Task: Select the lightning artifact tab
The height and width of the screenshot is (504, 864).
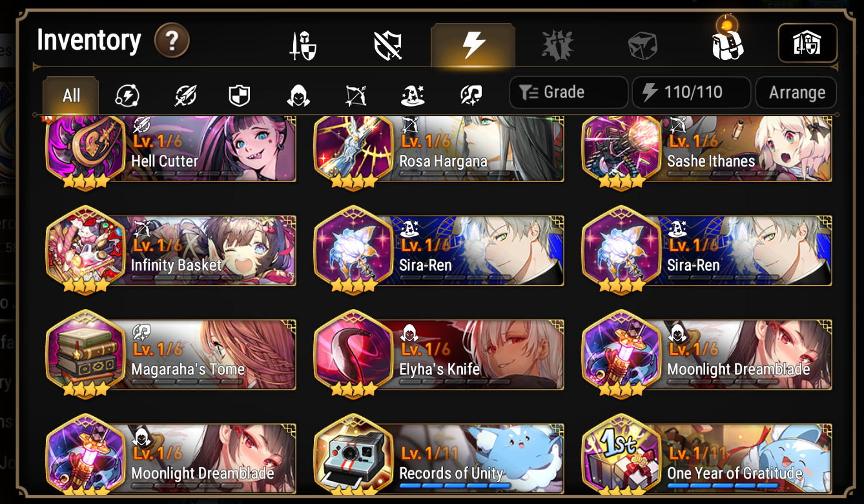Action: [x=473, y=45]
